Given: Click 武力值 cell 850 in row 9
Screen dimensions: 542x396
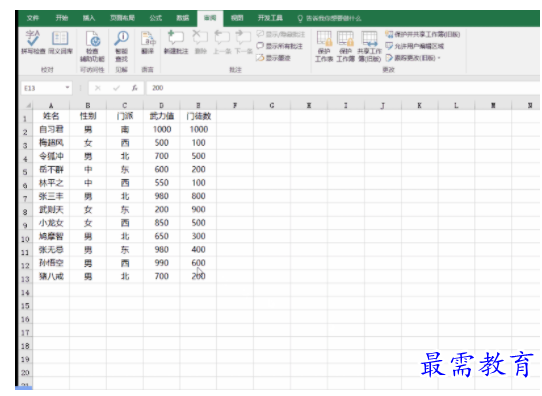Looking at the screenshot, I should click(161, 223).
